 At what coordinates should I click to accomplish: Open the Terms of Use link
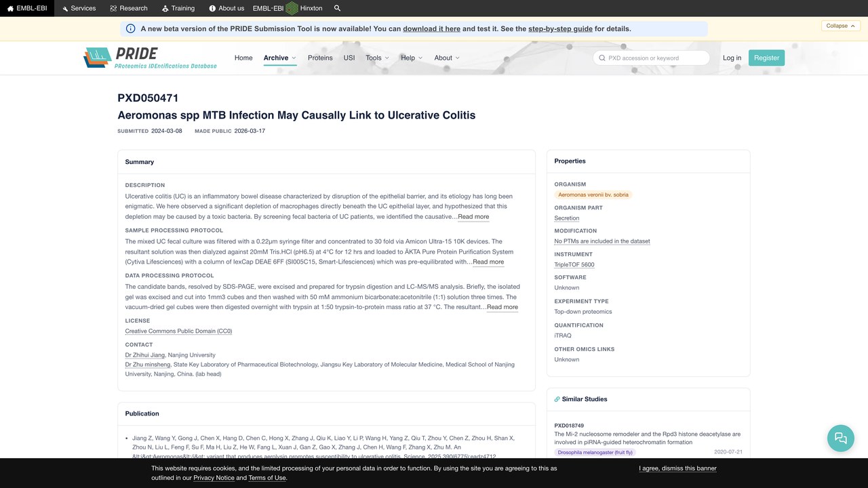coord(267,478)
